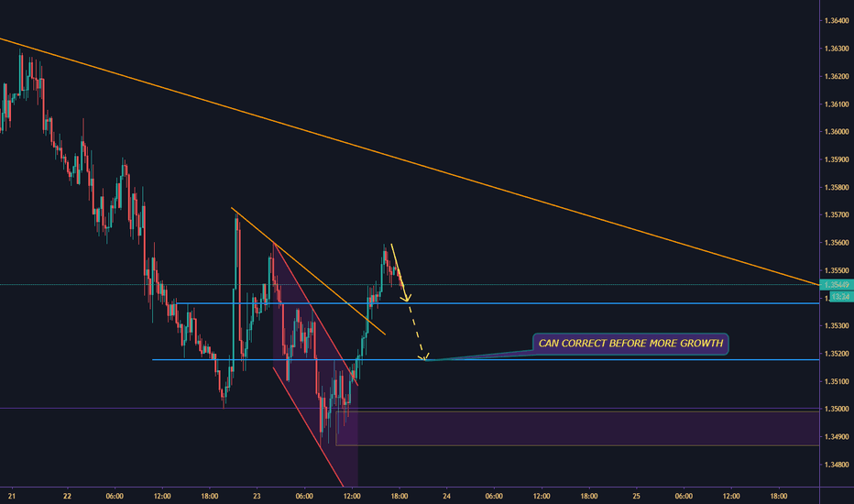854x504 pixels.
Task: Click the 1.35000 price axis label
Action: tap(837, 409)
